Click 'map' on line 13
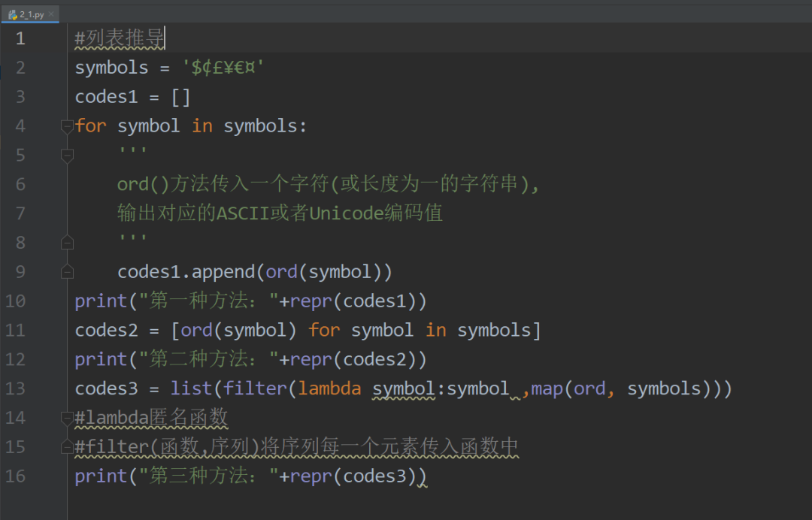Viewport: 812px width, 520px height. tap(547, 388)
